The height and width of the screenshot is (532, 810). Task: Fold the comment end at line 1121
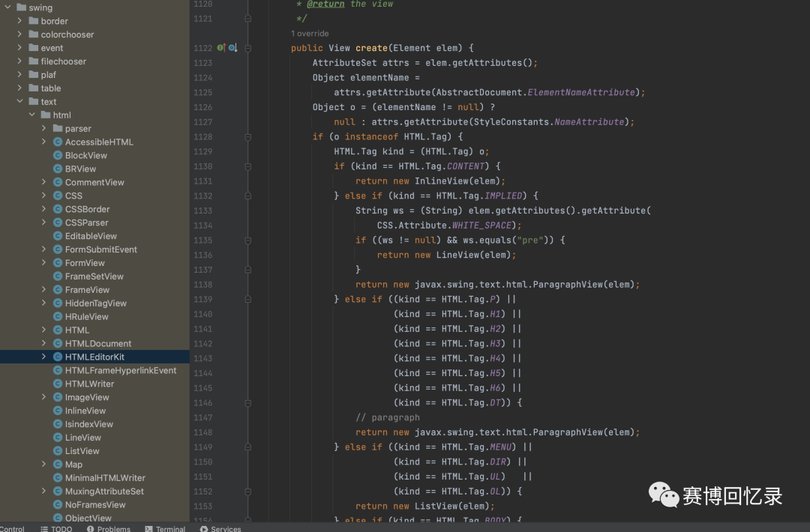248,19
